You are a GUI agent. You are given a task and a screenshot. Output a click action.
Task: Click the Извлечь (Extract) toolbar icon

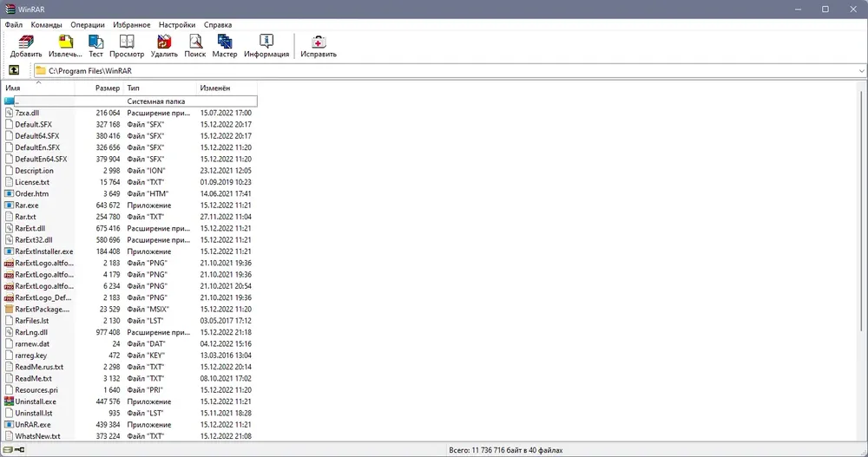pyautogui.click(x=65, y=45)
